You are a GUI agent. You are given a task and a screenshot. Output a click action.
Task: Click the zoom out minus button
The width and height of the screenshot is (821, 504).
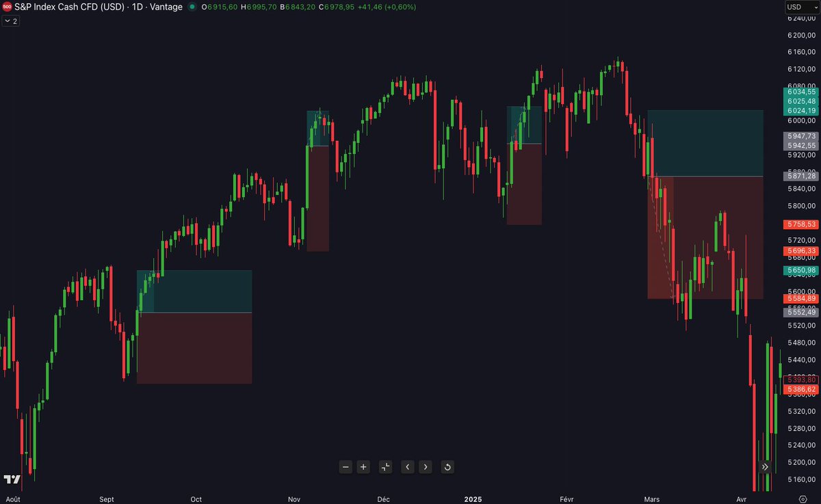point(346,467)
